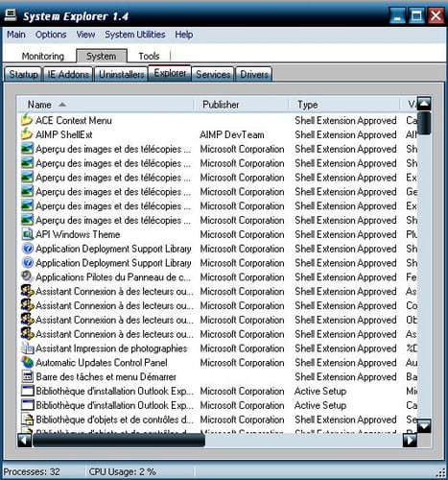Open the Help menu
448x480 pixels.
[x=184, y=35]
